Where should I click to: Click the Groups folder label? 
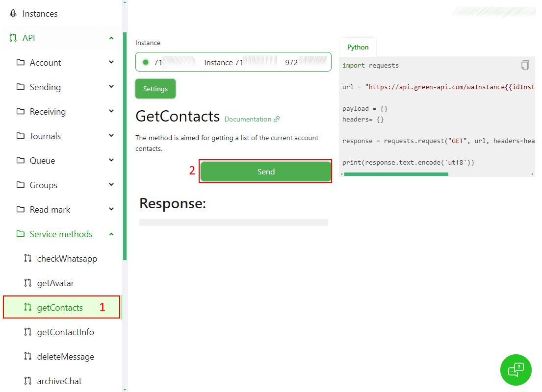click(x=44, y=185)
